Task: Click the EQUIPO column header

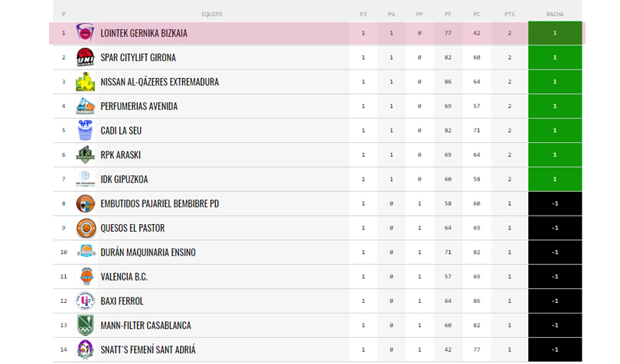Action: (212, 15)
